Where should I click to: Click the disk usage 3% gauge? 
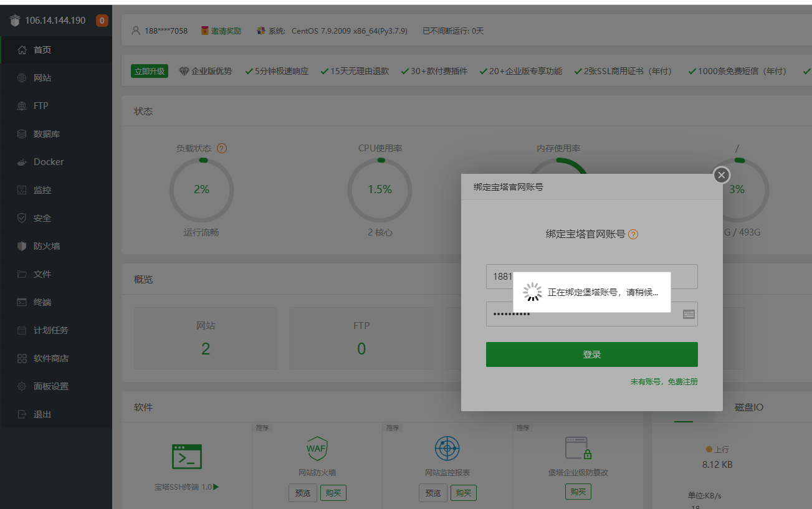737,189
